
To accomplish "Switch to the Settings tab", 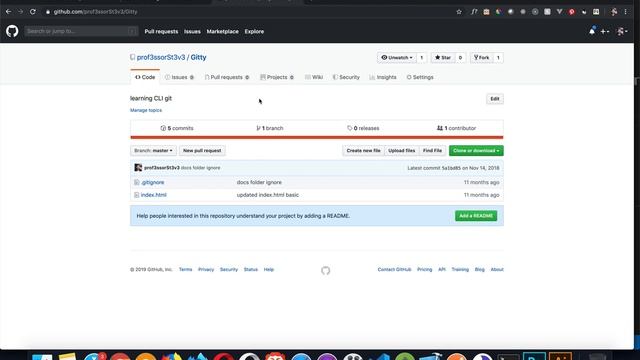I will click(420, 77).
